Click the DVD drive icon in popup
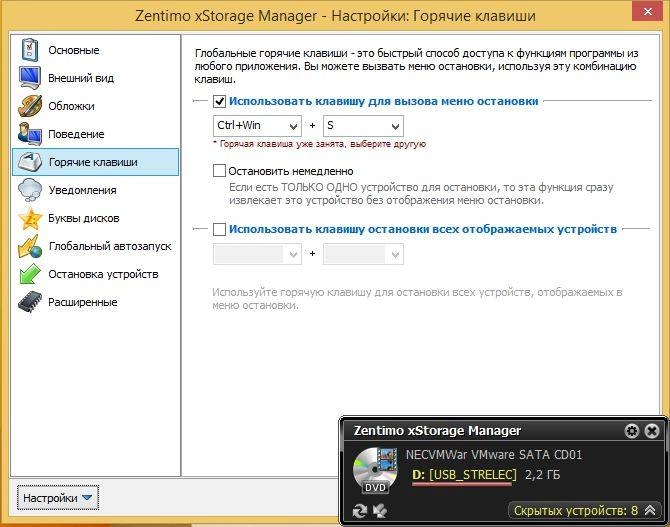Viewport: 670px width, 527px height. (375, 470)
